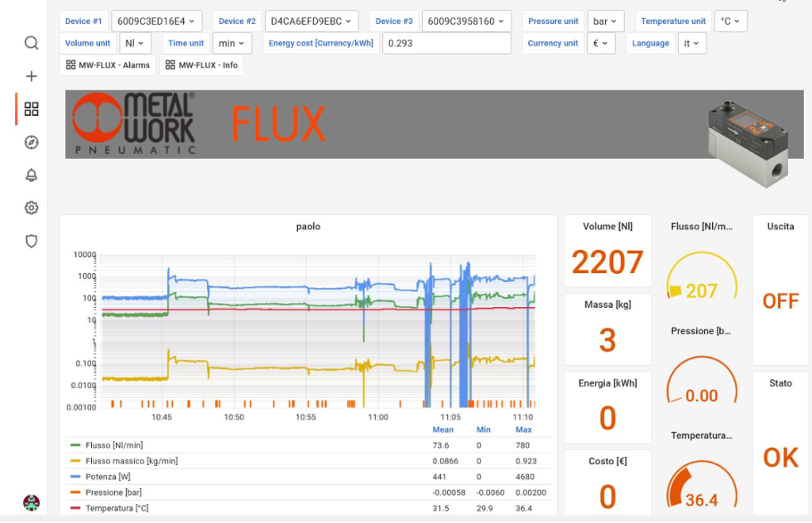This screenshot has width=812, height=523.
Task: Click the Massa [kg] panel title
Action: 607,305
